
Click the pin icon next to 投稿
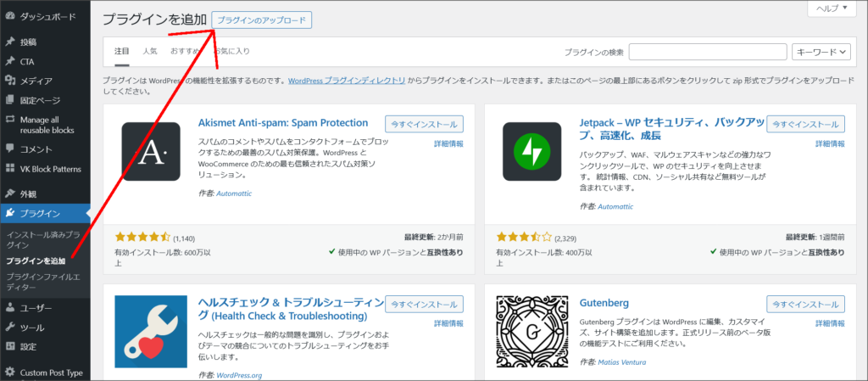[x=9, y=42]
